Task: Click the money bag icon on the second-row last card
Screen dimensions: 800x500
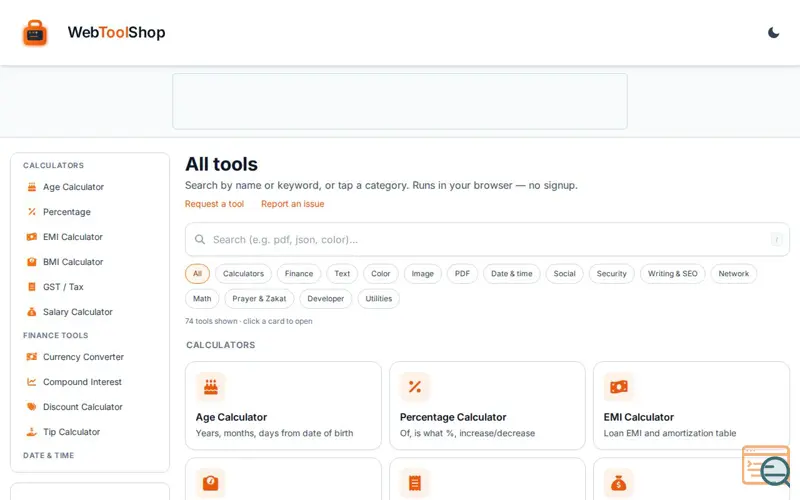Action: [618, 483]
